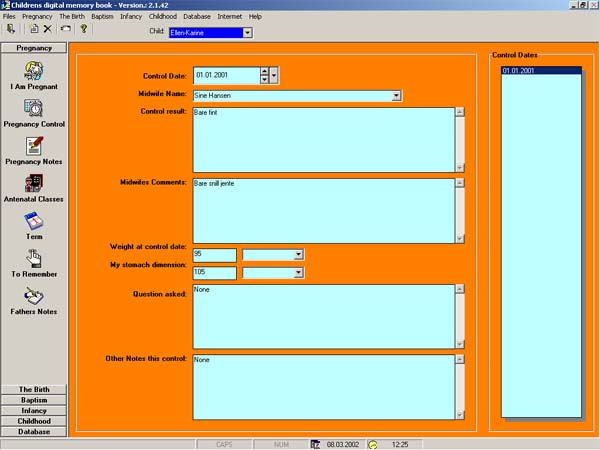Click the To Remember icon
This screenshot has width=600, height=450.
(x=34, y=259)
